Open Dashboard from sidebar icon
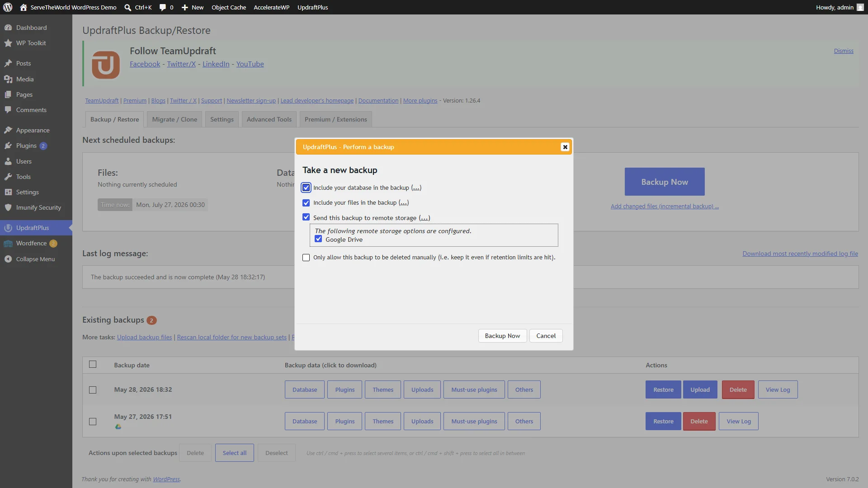868x488 pixels. (8, 28)
